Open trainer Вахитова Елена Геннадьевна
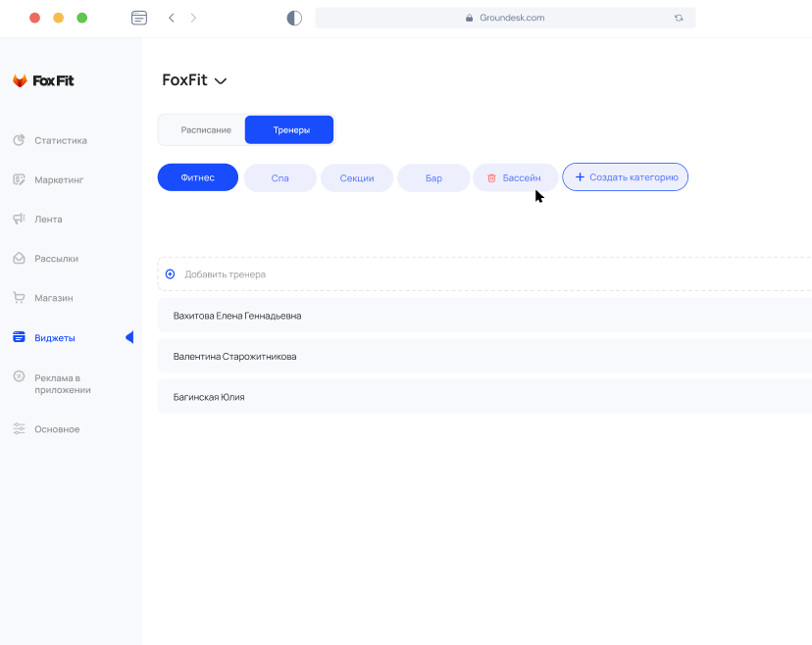The image size is (812, 645). tap(484, 315)
